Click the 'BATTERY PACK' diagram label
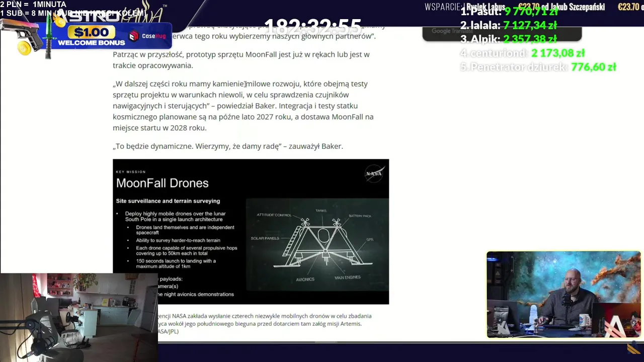This screenshot has width=644, height=362. pos(360,216)
